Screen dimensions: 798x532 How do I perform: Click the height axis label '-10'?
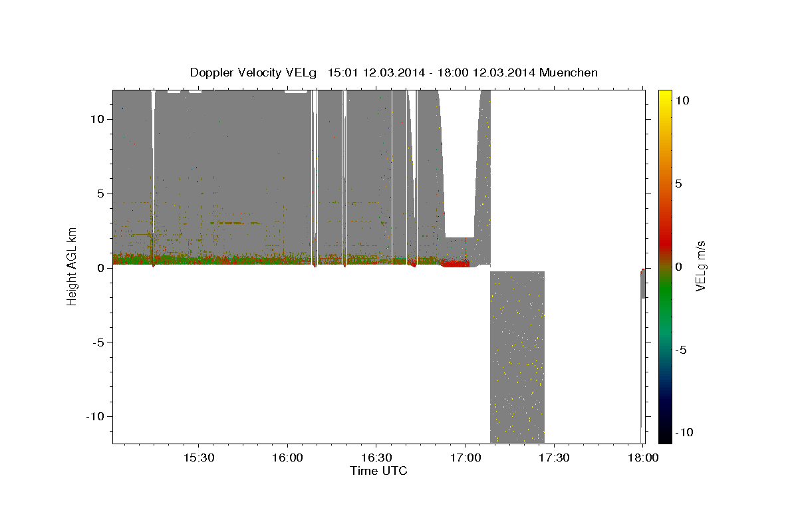point(96,416)
